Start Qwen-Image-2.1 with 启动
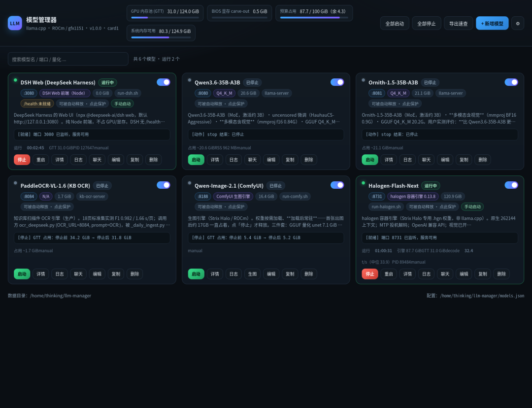532x408 pixels. 196,274
